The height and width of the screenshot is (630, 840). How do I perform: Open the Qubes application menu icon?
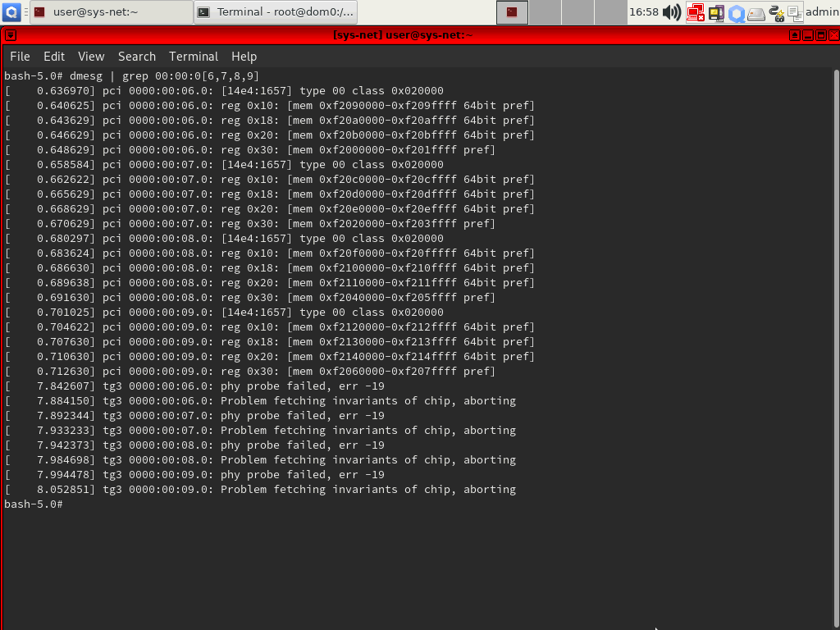[x=11, y=11]
